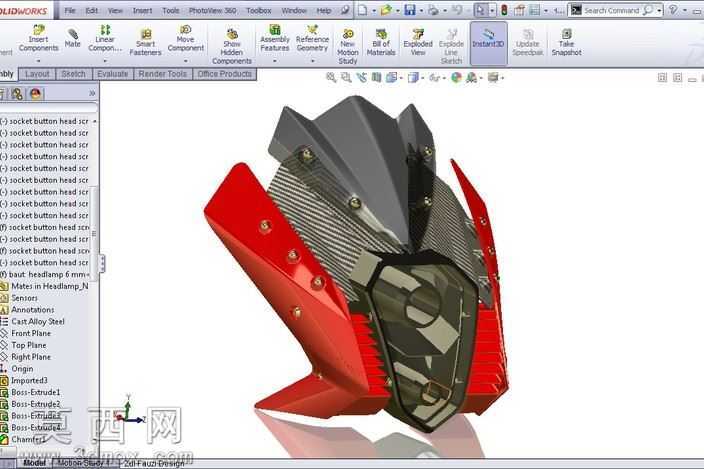Open the View menu
Screen dimensions: 704x469
(115, 10)
